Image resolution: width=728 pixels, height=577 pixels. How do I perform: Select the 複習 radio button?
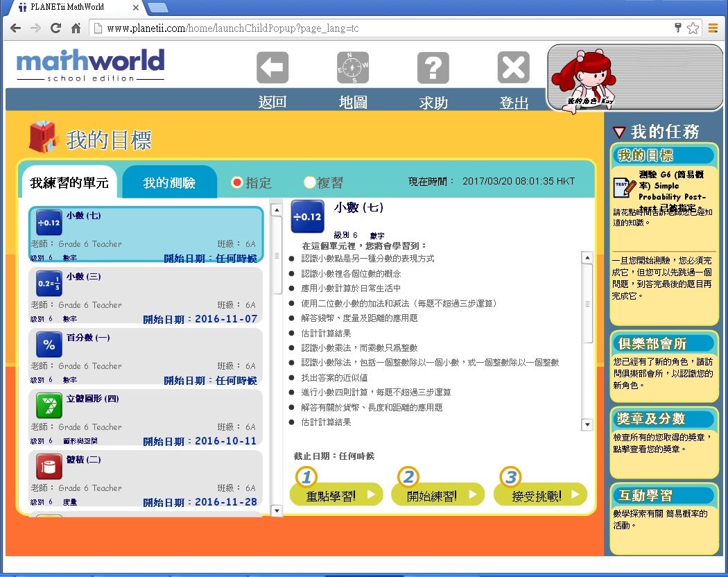pyautogui.click(x=309, y=183)
